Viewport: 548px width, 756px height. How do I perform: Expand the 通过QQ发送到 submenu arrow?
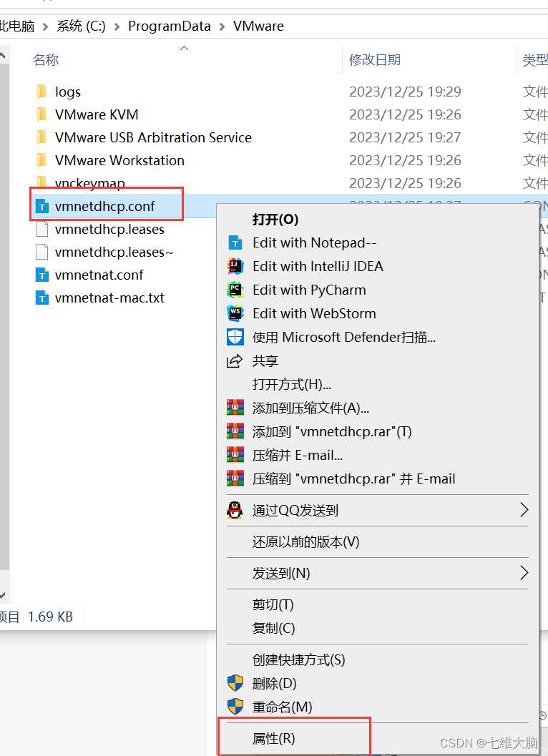click(x=524, y=510)
